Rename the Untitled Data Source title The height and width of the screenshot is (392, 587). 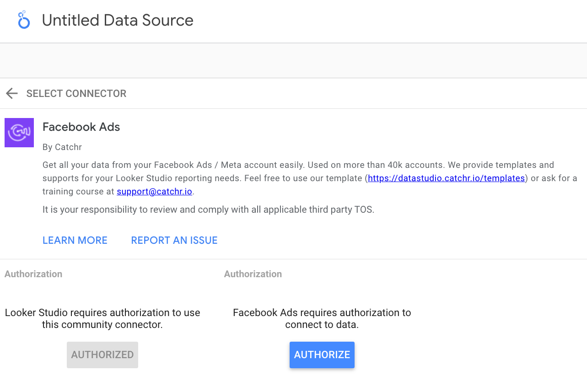[x=117, y=20]
